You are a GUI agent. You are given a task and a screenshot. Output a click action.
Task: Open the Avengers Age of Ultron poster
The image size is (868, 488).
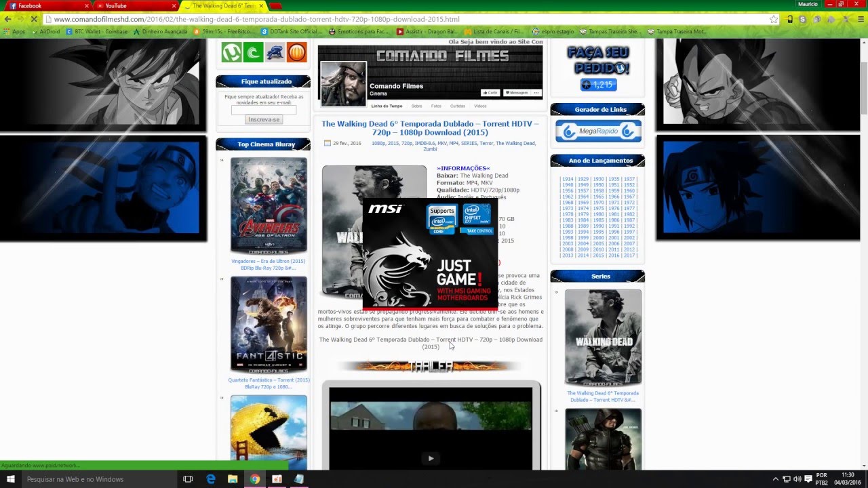[269, 205]
